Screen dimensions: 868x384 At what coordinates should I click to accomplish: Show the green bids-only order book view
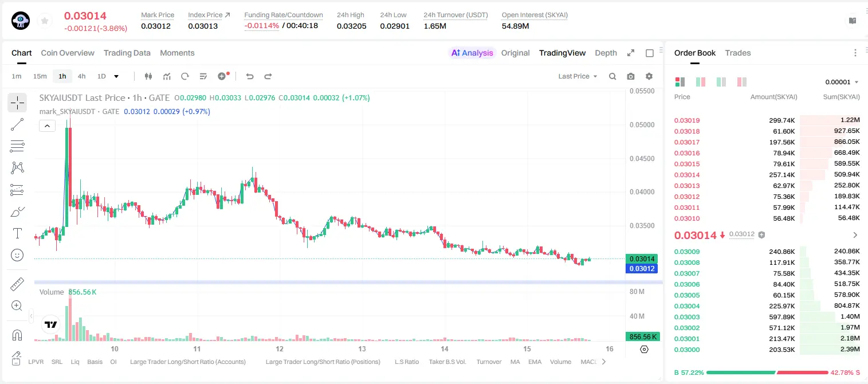[721, 82]
